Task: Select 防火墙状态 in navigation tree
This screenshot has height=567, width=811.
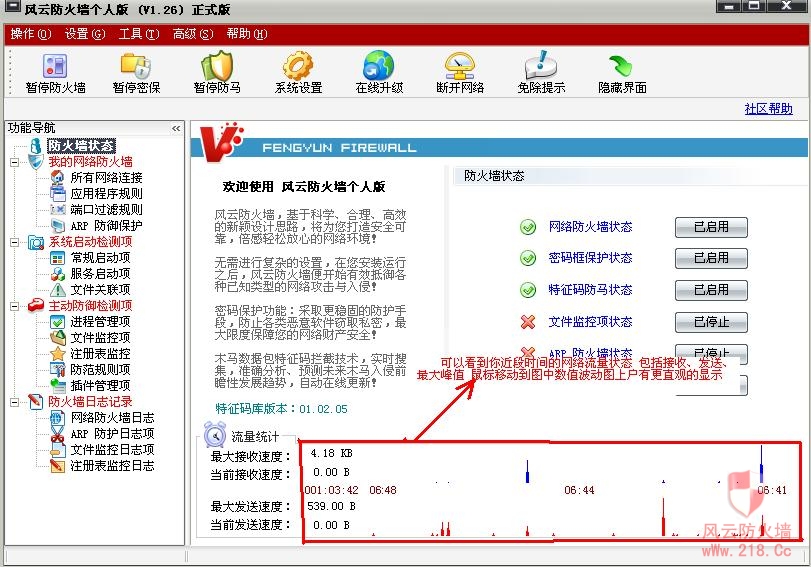Action: click(81, 146)
